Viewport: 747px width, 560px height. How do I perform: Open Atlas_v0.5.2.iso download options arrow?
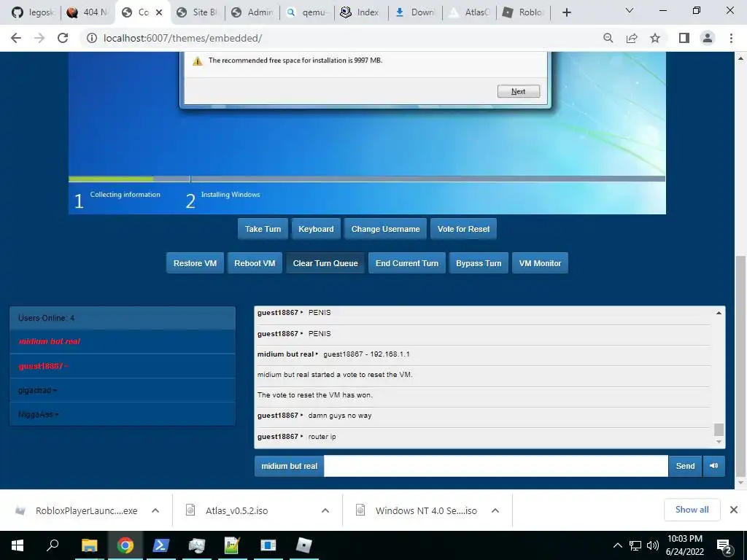(x=325, y=510)
